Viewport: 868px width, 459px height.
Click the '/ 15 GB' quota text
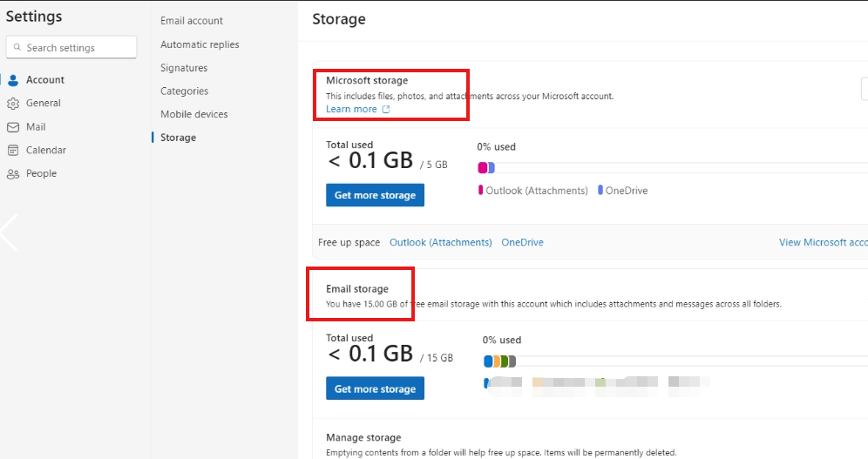(437, 358)
